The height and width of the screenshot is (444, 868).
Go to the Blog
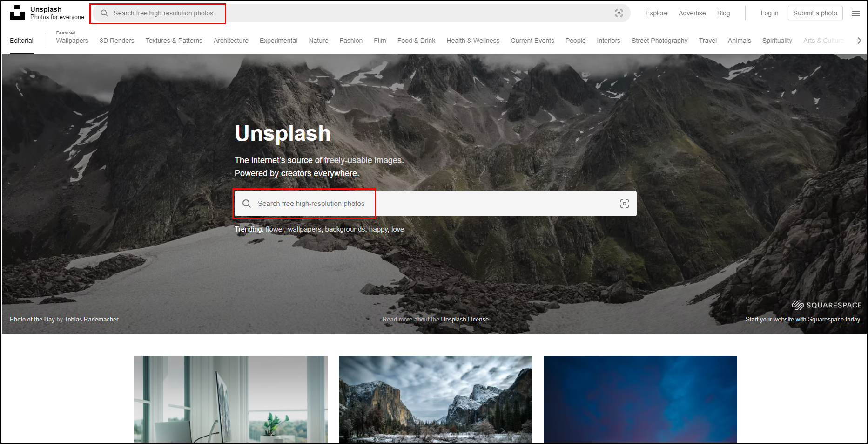(723, 13)
